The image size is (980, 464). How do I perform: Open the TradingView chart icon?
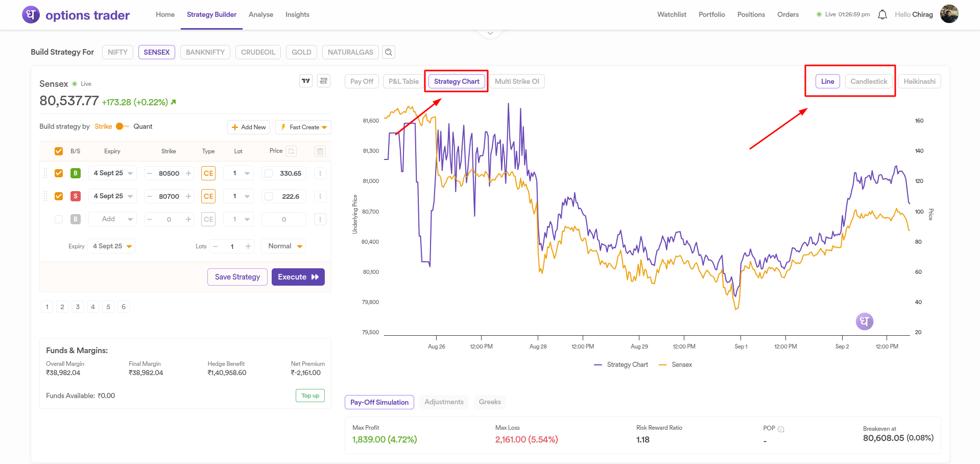pyautogui.click(x=306, y=81)
